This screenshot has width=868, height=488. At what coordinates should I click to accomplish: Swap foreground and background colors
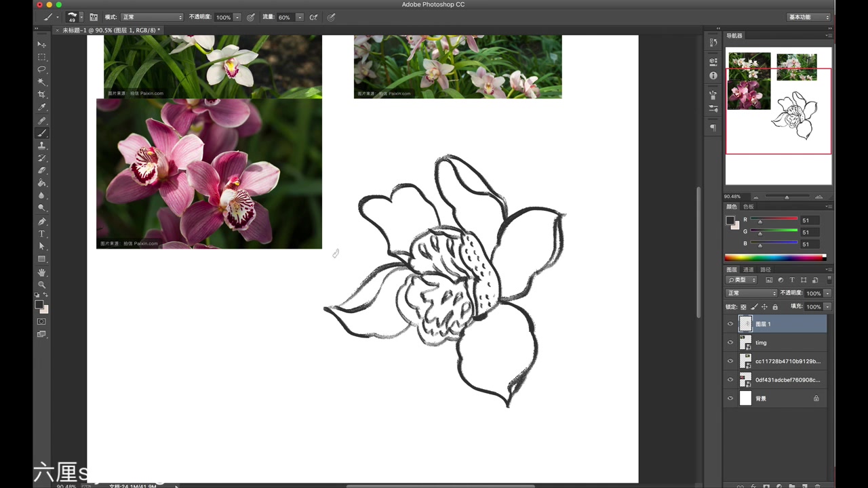[x=45, y=296]
